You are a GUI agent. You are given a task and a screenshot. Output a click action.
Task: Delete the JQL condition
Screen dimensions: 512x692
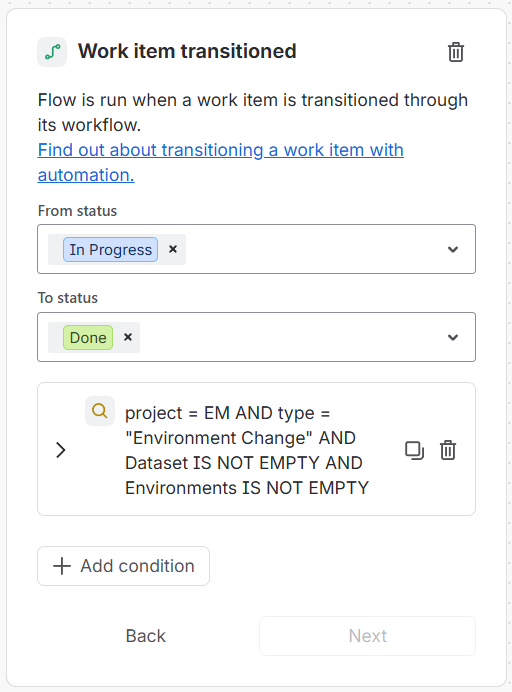(x=448, y=450)
